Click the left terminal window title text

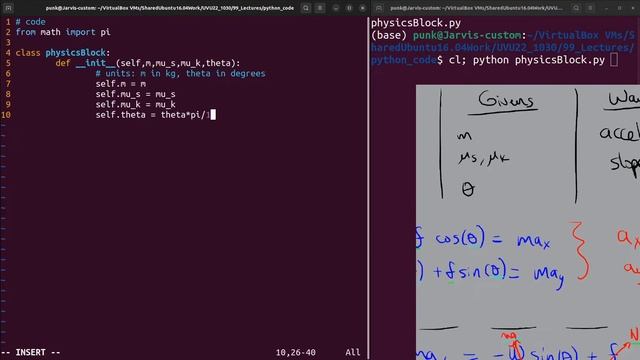(x=170, y=8)
